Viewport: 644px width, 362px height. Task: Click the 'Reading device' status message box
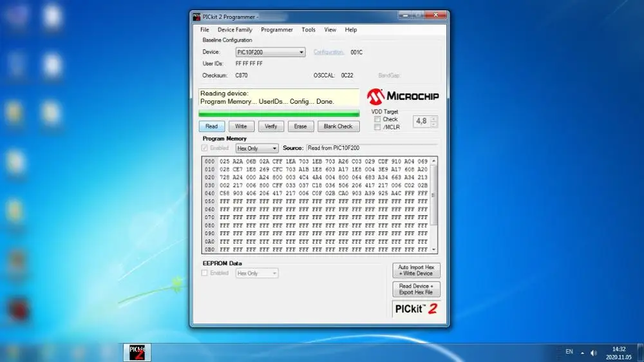[279, 97]
